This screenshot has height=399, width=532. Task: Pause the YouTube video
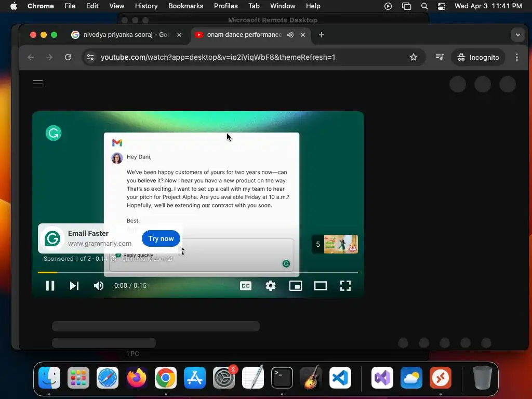click(50, 286)
